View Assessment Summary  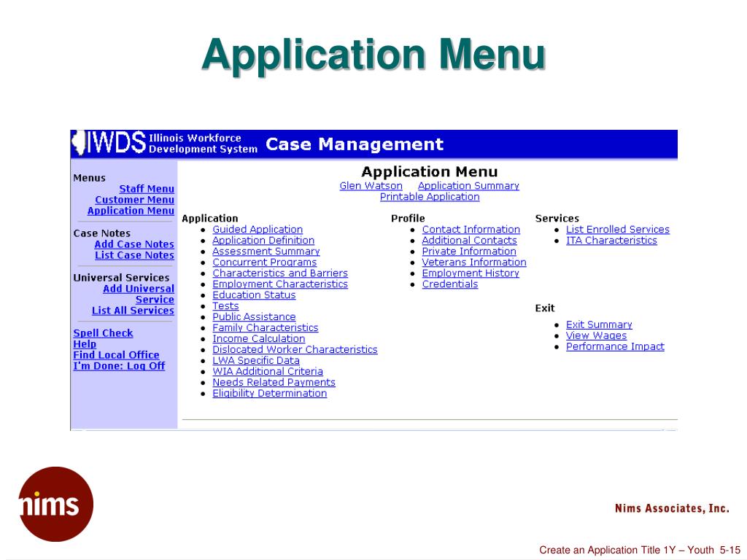266,252
